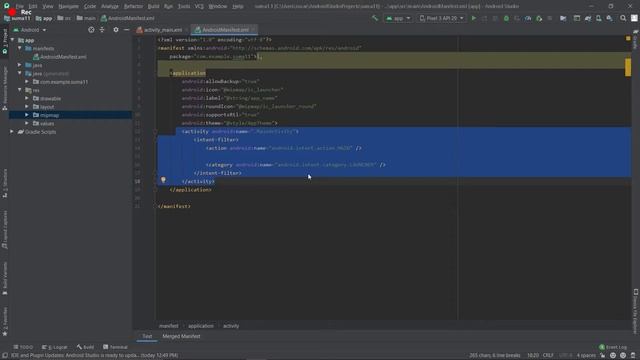Image resolution: width=640 pixels, height=360 pixels.
Task: Run the app with the green play button
Action: [x=473, y=18]
